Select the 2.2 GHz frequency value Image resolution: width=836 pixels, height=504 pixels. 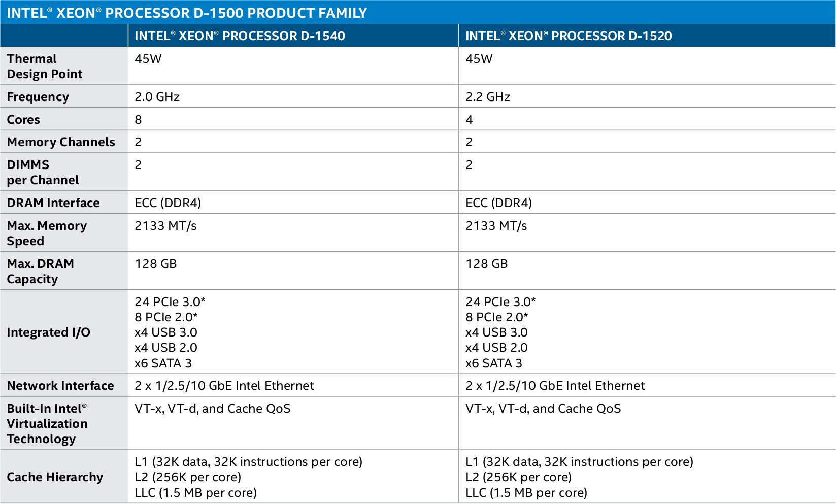click(488, 97)
